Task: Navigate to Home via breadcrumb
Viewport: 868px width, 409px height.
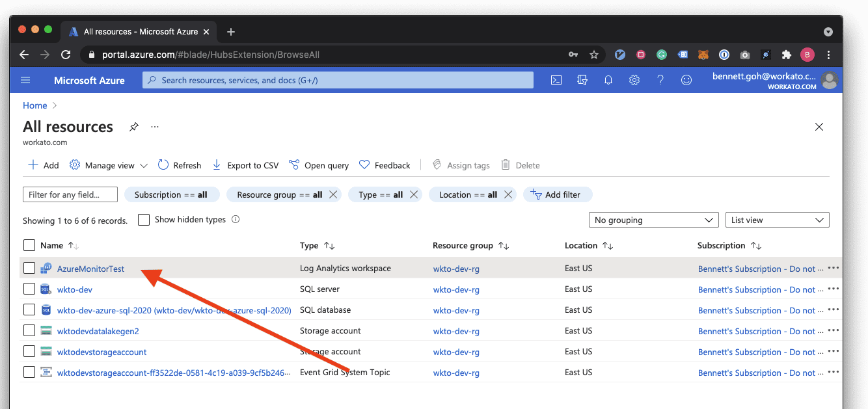Action: pyautogui.click(x=34, y=105)
